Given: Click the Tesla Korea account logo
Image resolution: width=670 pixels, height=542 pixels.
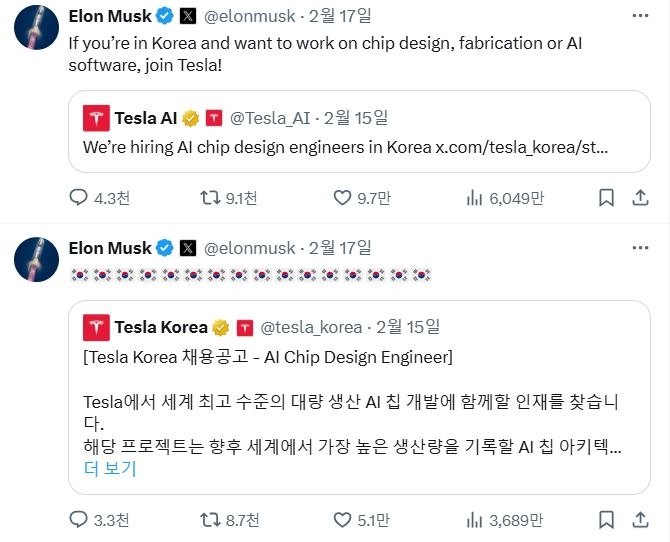Looking at the screenshot, I should coord(97,327).
